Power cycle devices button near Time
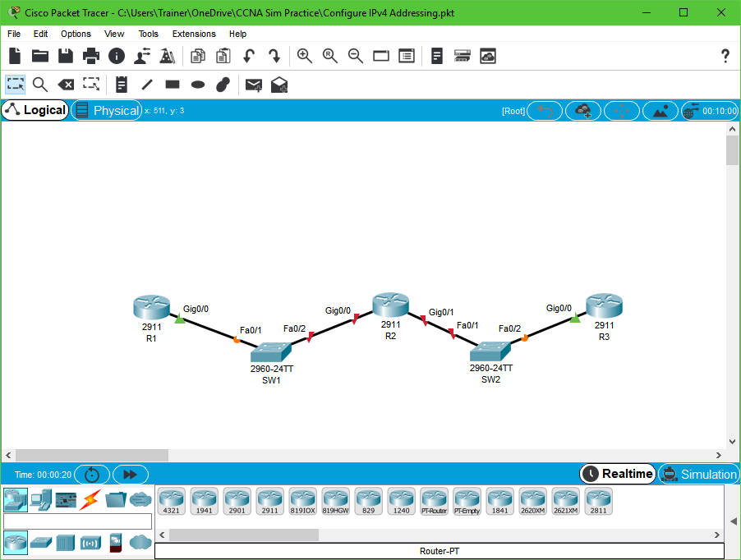The width and height of the screenshot is (741, 560). (92, 475)
